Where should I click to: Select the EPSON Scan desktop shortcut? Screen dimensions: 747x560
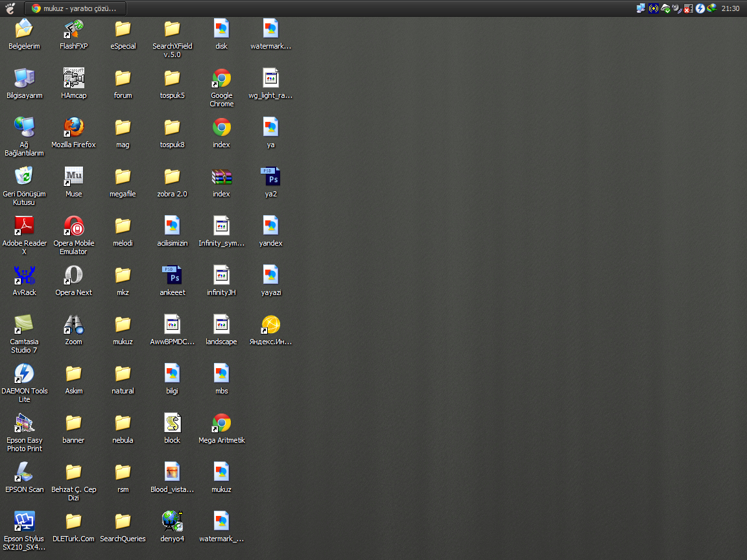point(24,472)
